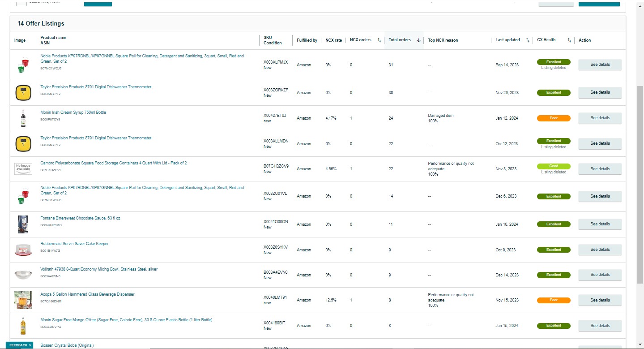The image size is (644, 349).
Task: Click the NCX rate value '12.5%'
Action: [x=331, y=300]
